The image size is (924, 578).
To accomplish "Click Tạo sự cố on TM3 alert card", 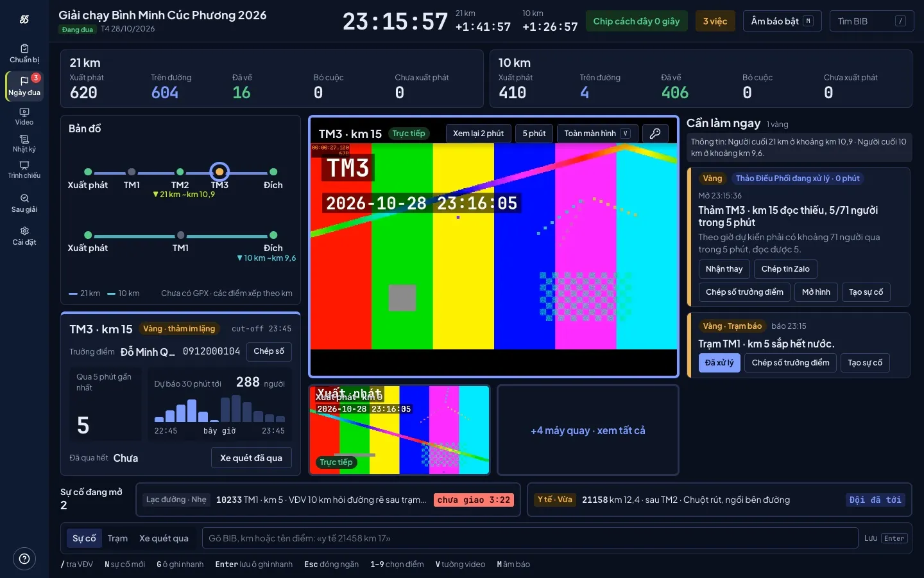I will point(866,292).
